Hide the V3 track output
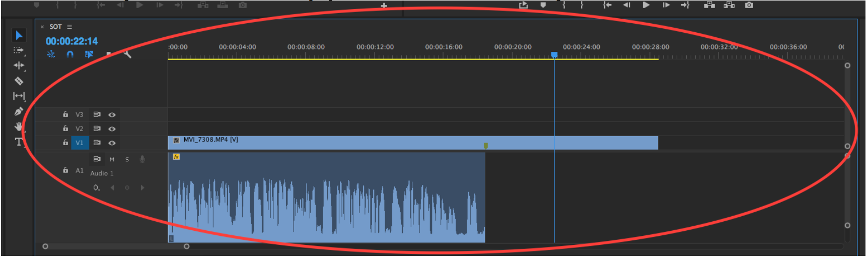This screenshot has height=258, width=868. 112,115
